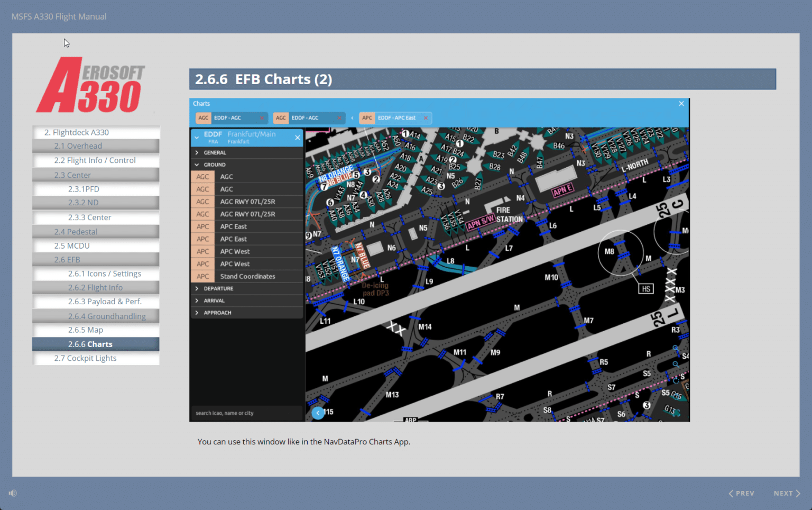The image size is (812, 510).
Task: Select the AGC RWY 07L/25R chart
Action: [248, 202]
